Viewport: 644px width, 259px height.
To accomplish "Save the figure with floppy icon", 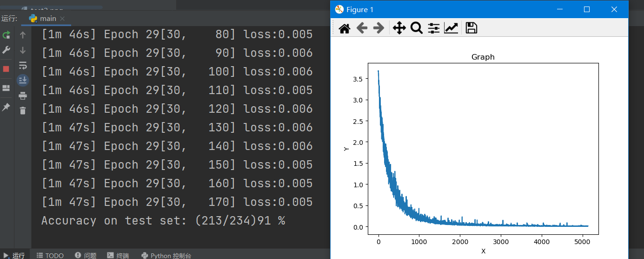I will coord(471,28).
